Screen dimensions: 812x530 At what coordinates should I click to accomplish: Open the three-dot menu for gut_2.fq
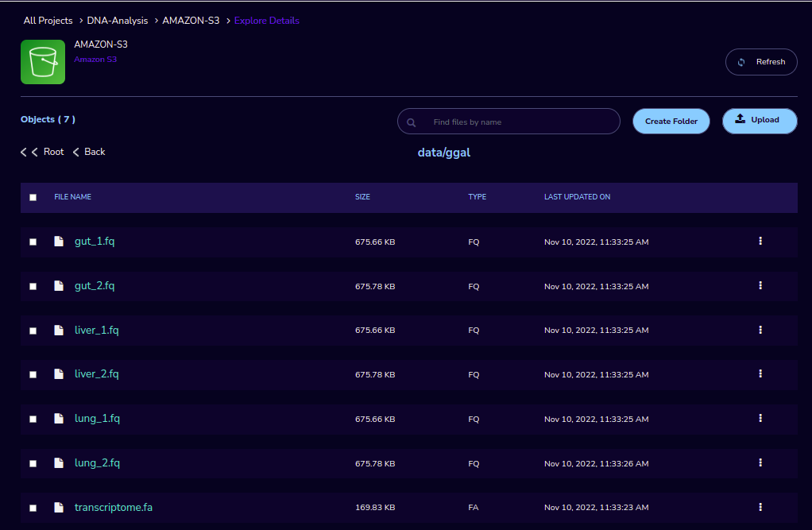tap(760, 285)
